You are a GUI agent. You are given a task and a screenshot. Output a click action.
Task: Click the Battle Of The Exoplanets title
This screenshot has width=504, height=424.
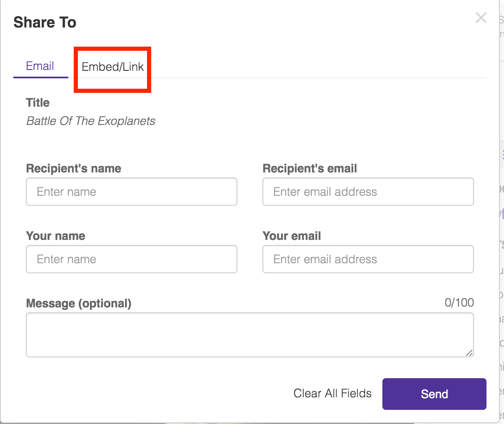click(91, 121)
